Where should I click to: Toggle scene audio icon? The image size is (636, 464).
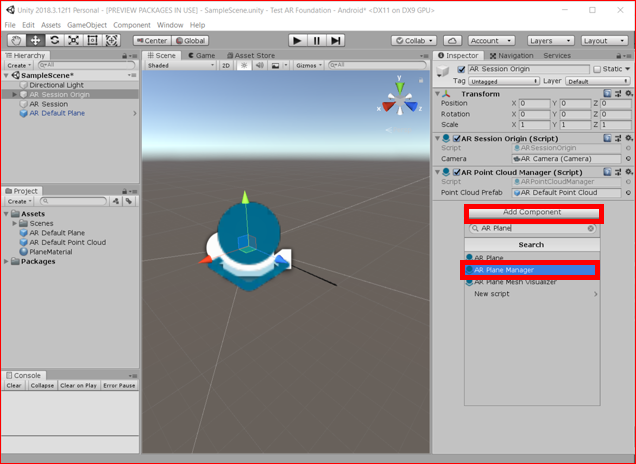260,65
